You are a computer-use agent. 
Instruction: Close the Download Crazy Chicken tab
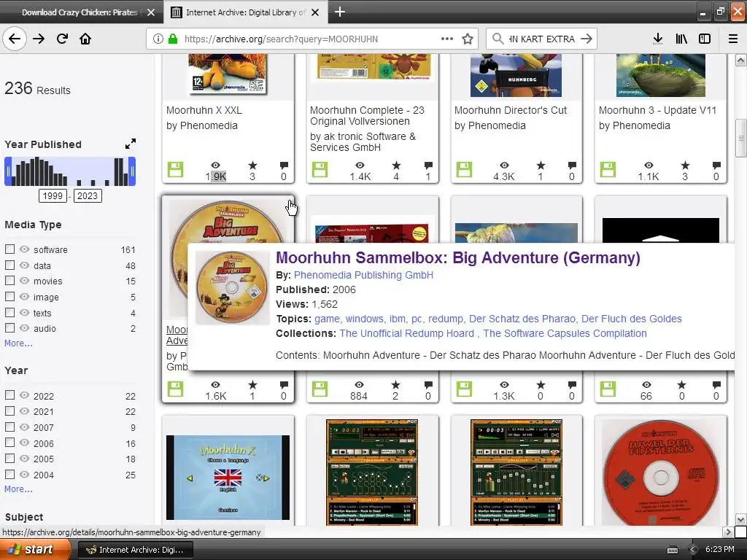click(x=151, y=12)
